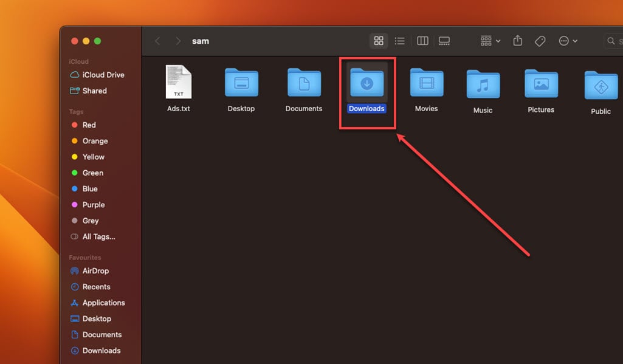The height and width of the screenshot is (364, 623).
Task: Choose the Green tag in sidebar
Action: point(87,173)
